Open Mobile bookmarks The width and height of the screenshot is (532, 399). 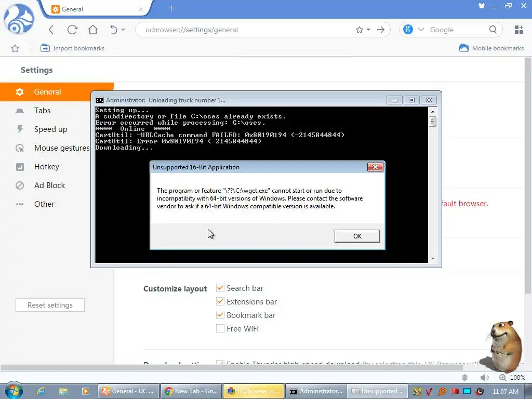pyautogui.click(x=491, y=48)
